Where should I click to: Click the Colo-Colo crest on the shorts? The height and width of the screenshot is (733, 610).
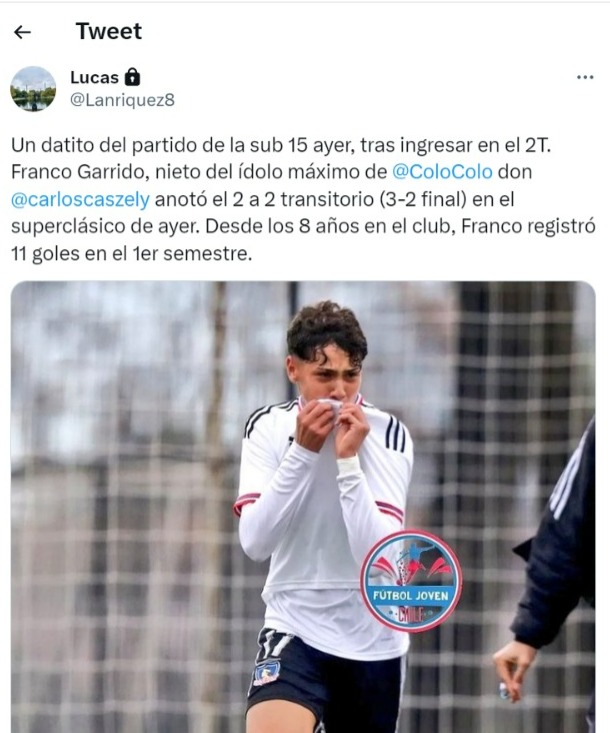click(266, 673)
